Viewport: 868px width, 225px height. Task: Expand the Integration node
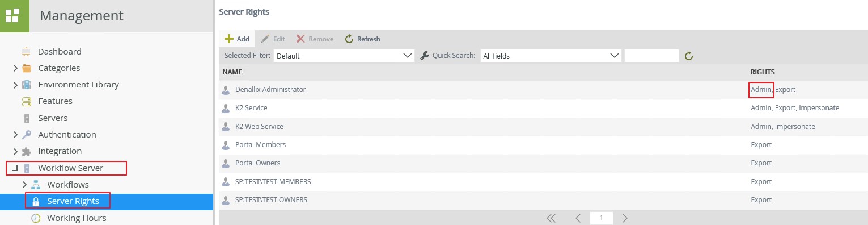(x=15, y=151)
